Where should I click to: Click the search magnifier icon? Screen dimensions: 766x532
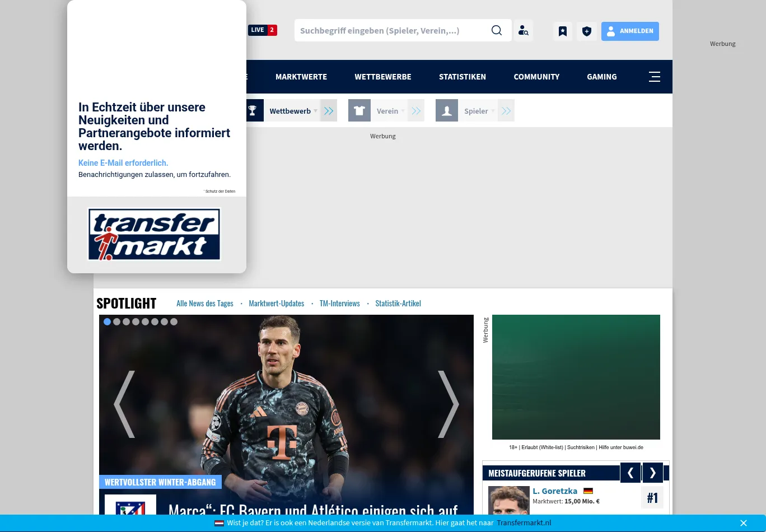[x=496, y=30]
